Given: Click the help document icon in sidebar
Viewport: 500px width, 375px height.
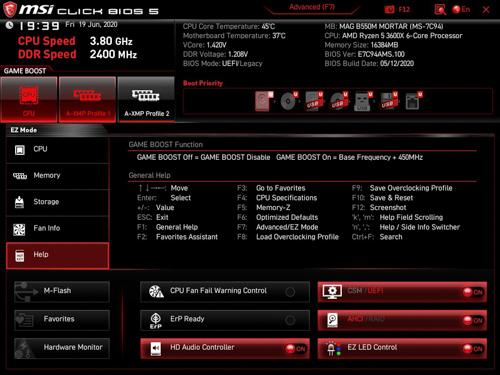Looking at the screenshot, I should pyautogui.click(x=20, y=256).
